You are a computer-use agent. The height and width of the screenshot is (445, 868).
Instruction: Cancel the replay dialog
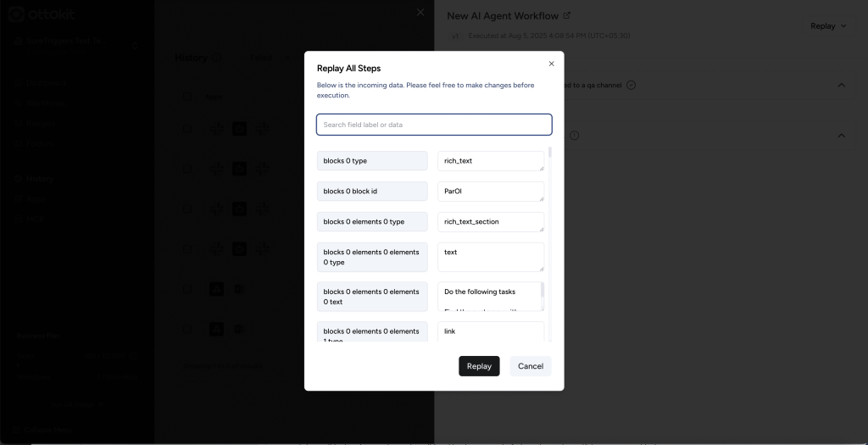(530, 366)
